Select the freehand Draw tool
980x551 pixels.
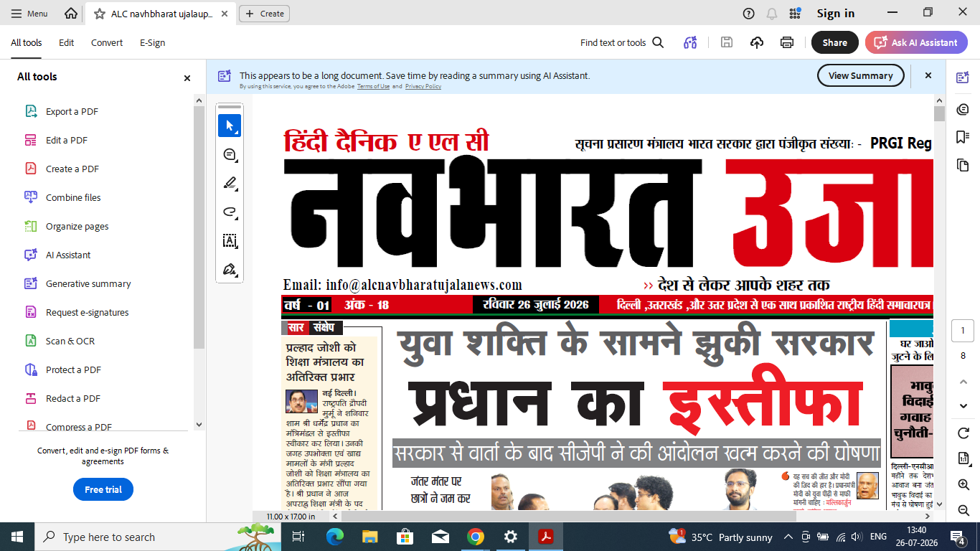tap(230, 212)
